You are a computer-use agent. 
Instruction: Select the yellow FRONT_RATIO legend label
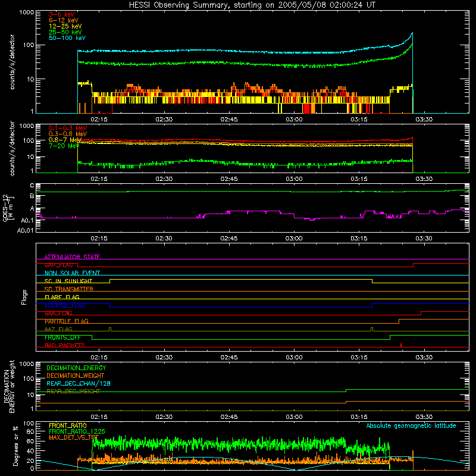coord(68,425)
